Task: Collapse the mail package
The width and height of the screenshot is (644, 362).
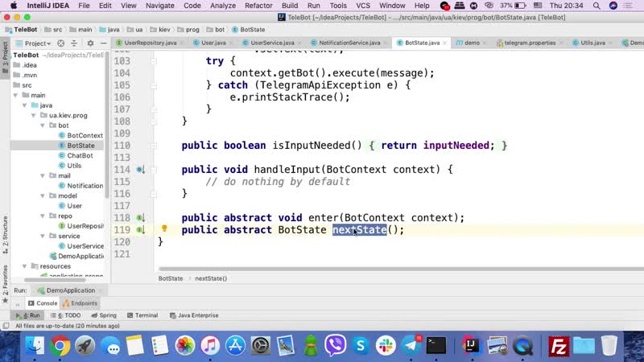Action: click(43, 175)
